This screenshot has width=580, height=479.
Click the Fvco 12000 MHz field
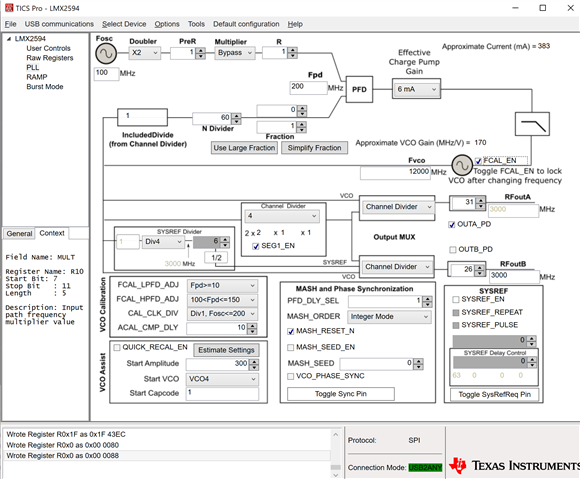(x=395, y=172)
